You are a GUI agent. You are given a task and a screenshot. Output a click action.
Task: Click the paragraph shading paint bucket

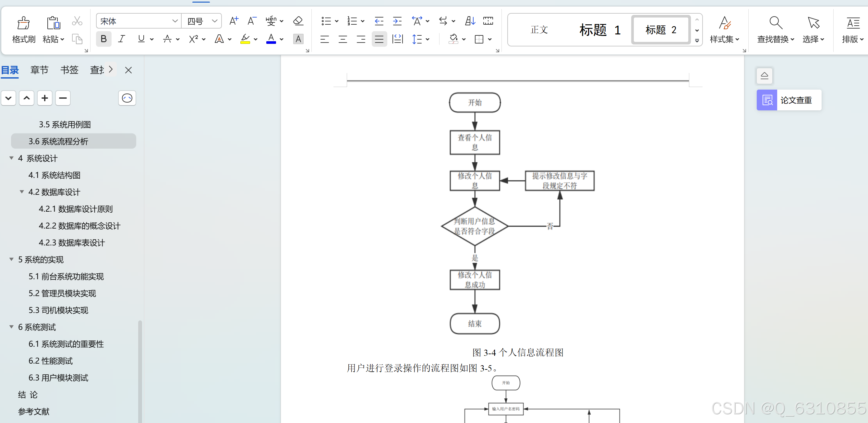[453, 39]
